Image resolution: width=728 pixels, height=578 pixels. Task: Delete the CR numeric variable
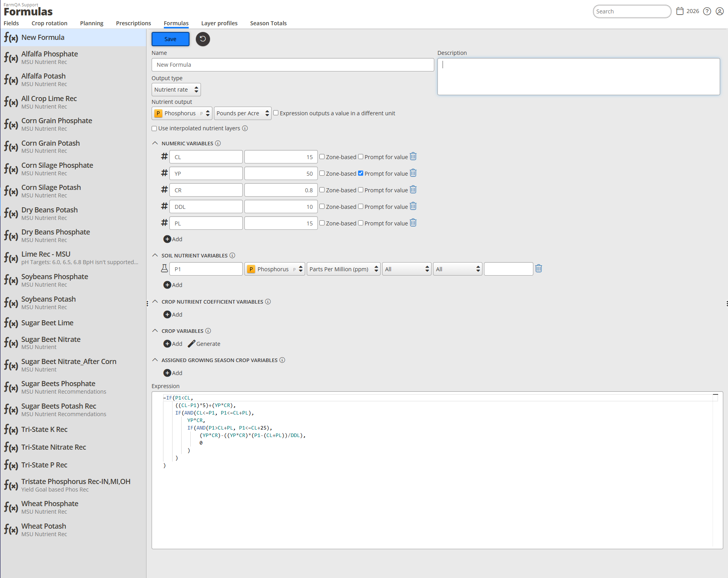pos(413,190)
